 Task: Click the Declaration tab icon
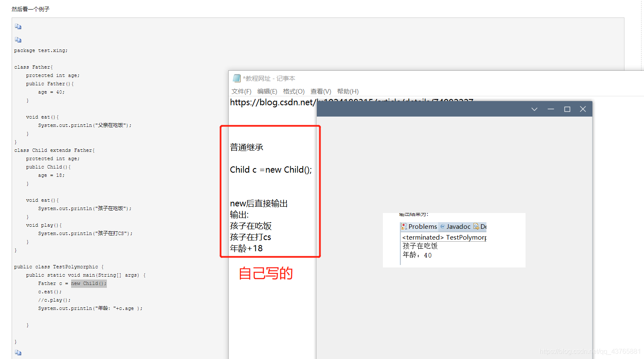[476, 227]
